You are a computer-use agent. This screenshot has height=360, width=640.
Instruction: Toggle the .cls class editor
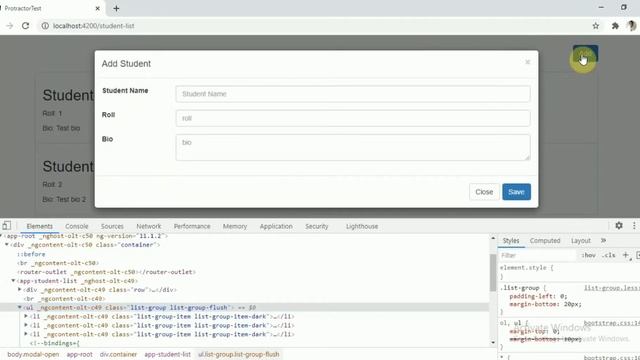pos(608,256)
